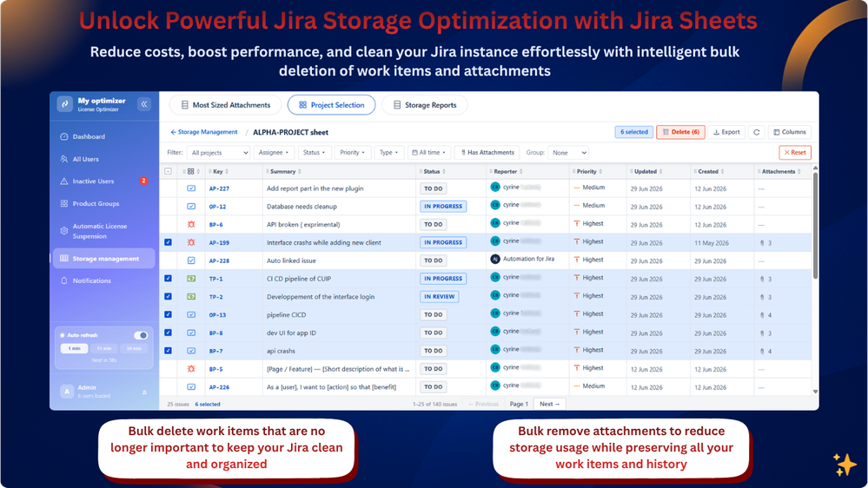Collapse the sidebar with double-chevron icon
Screen dimensions: 868x488
(x=144, y=104)
